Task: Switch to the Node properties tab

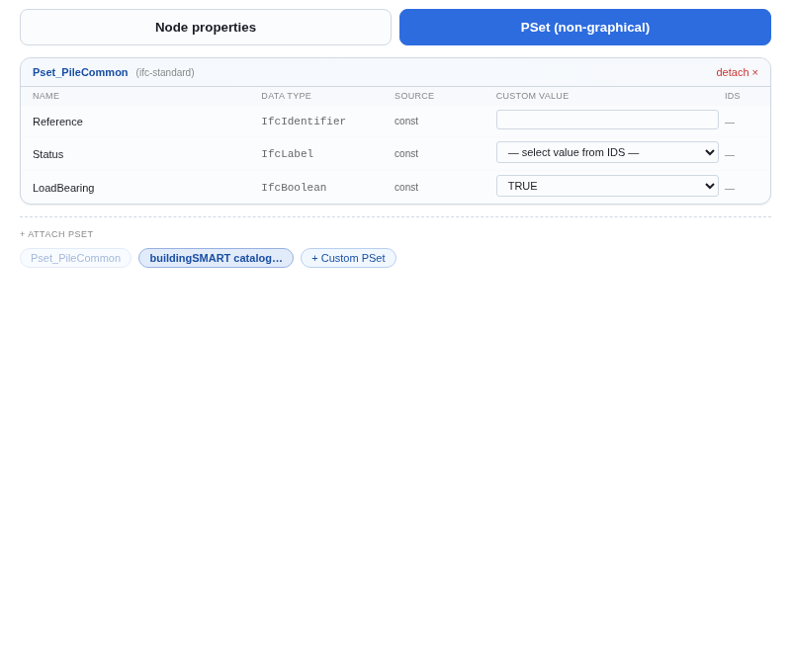Action: [x=206, y=28]
